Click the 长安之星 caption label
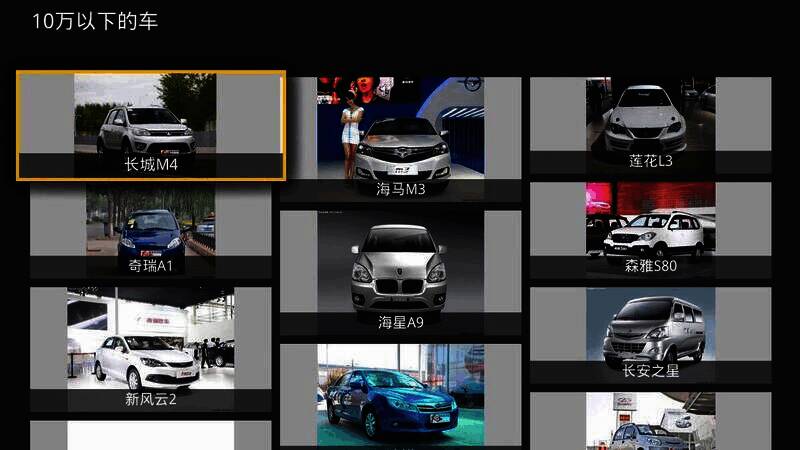800x450 pixels. point(650,371)
